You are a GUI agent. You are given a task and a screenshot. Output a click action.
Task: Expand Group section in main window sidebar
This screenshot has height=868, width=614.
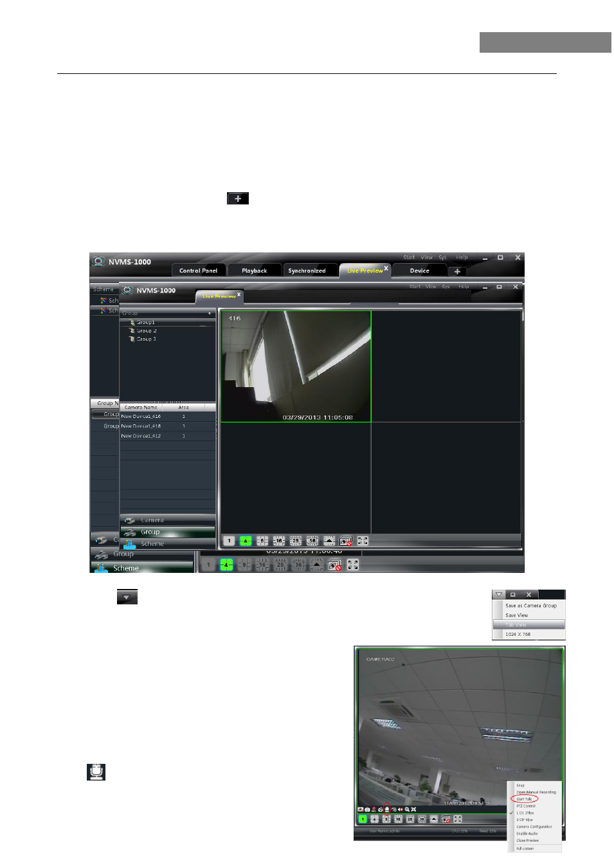coord(143,554)
